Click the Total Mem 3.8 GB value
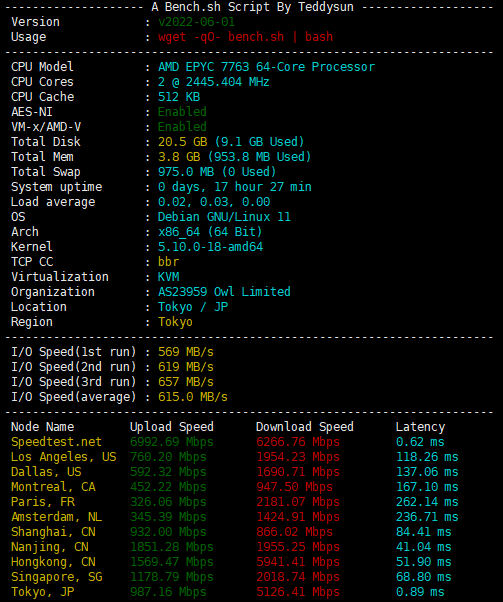 pyautogui.click(x=235, y=157)
